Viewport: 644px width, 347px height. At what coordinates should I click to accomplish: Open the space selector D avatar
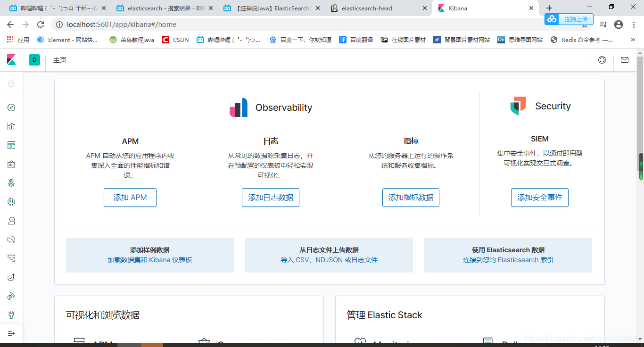coord(34,60)
